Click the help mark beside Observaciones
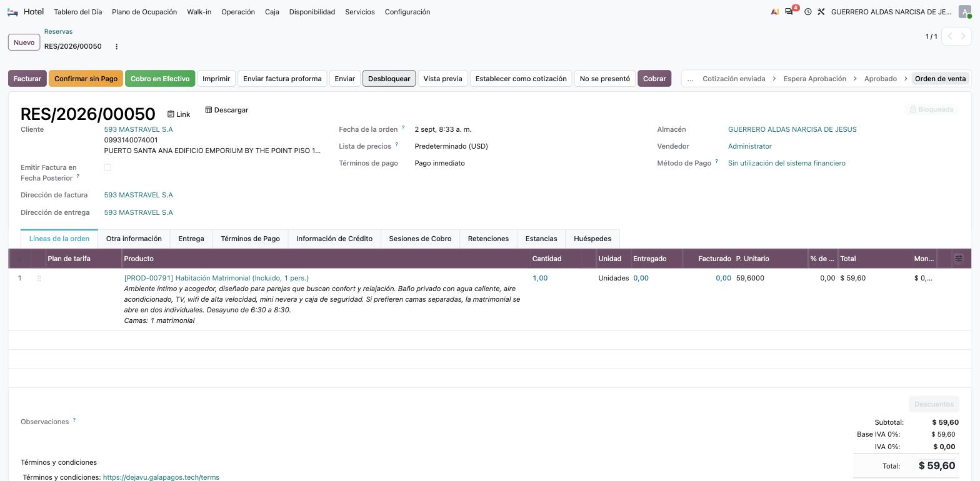The image size is (980, 481). click(x=74, y=420)
